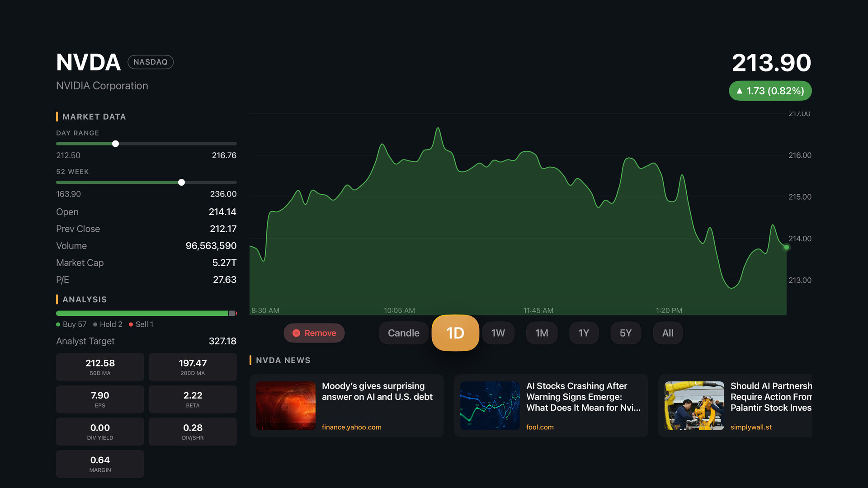This screenshot has width=868, height=488.
Task: Click the 10:05 AM chart time label
Action: 399,310
